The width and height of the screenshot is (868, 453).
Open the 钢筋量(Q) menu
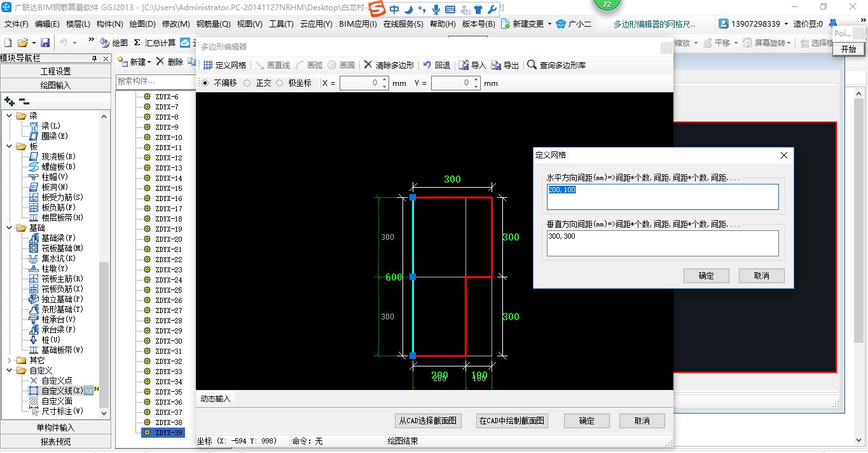[x=213, y=24]
